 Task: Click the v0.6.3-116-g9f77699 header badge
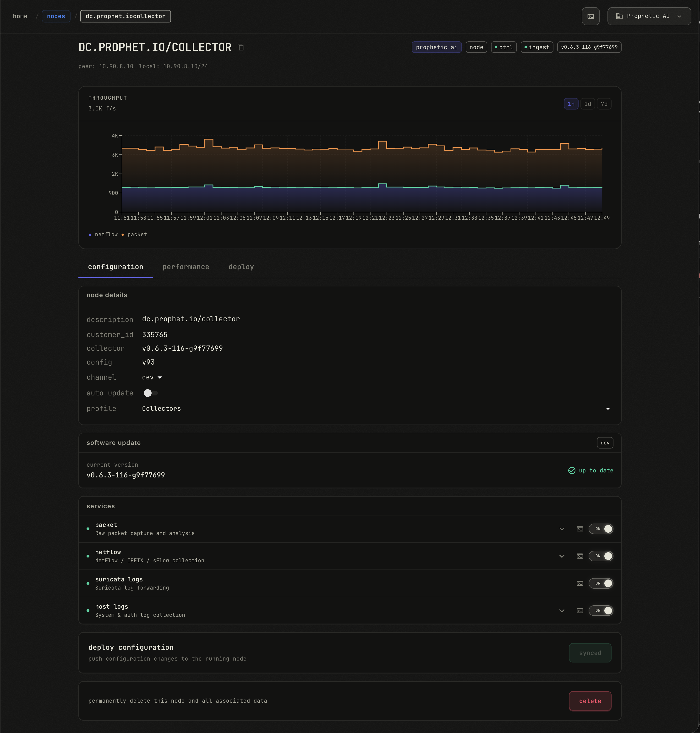(x=589, y=47)
